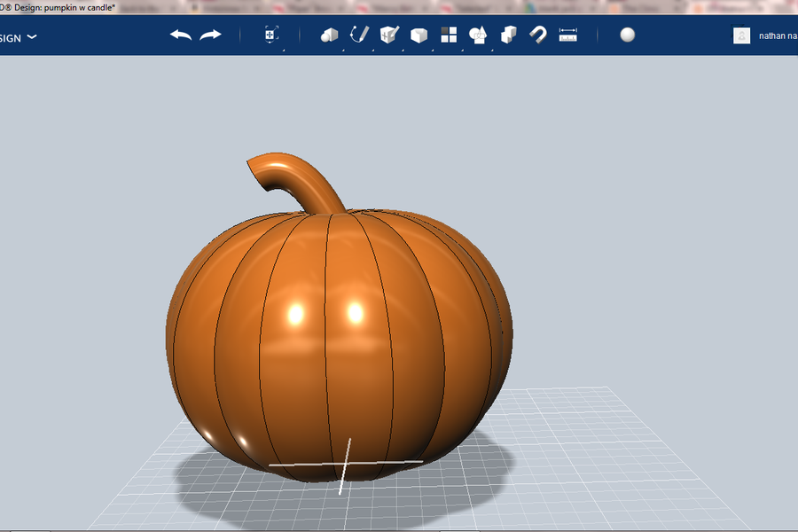Click the user avatar icon
This screenshot has height=532, width=798.
click(741, 35)
